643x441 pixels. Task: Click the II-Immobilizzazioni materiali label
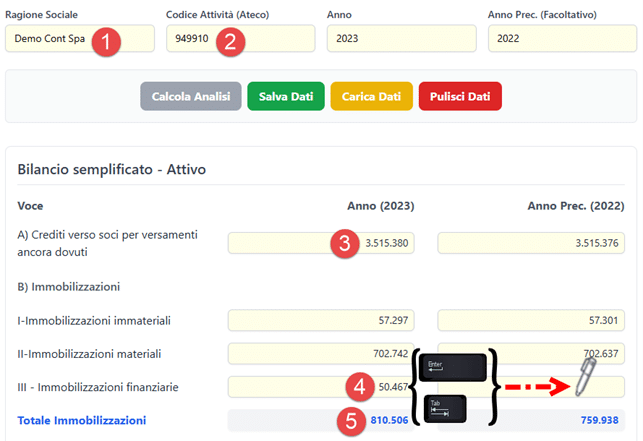point(89,354)
